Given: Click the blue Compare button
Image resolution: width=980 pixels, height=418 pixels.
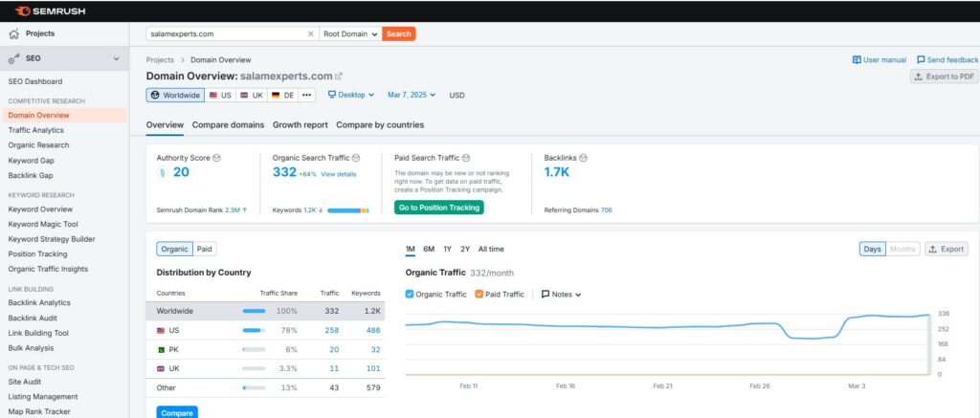Looking at the screenshot, I should pos(177,413).
